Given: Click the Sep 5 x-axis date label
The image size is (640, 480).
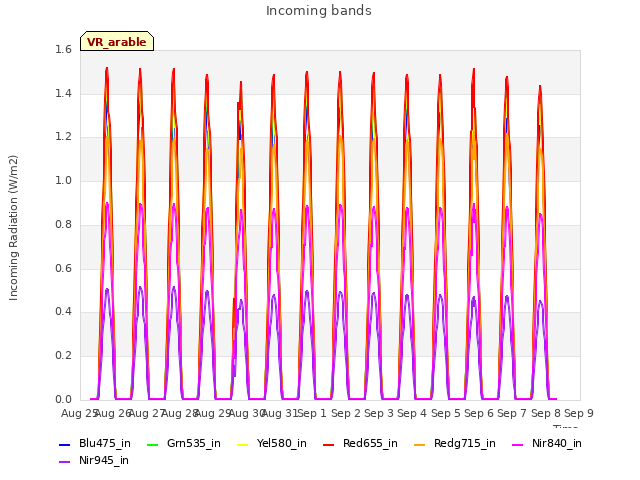Looking at the screenshot, I should point(446,413).
